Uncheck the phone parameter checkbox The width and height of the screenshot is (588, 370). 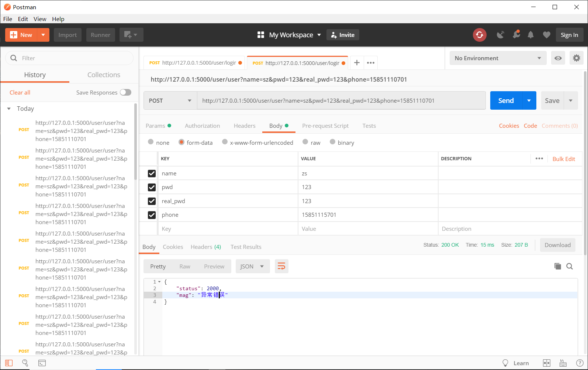(x=152, y=215)
